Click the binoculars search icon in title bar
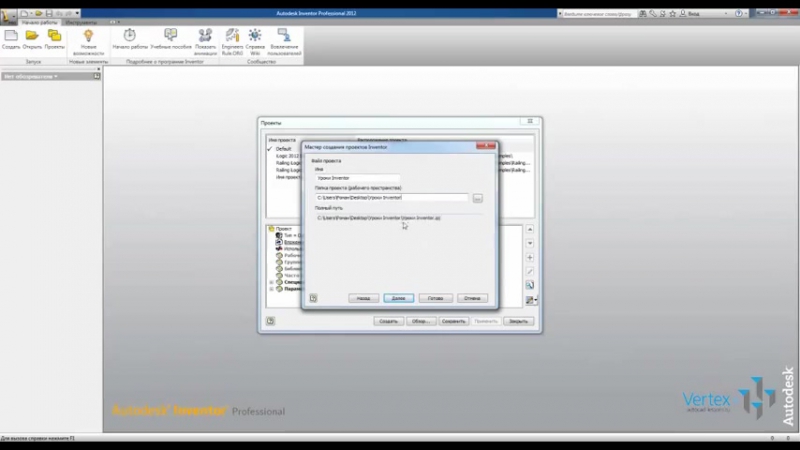Image resolution: width=800 pixels, height=450 pixels. [643, 14]
